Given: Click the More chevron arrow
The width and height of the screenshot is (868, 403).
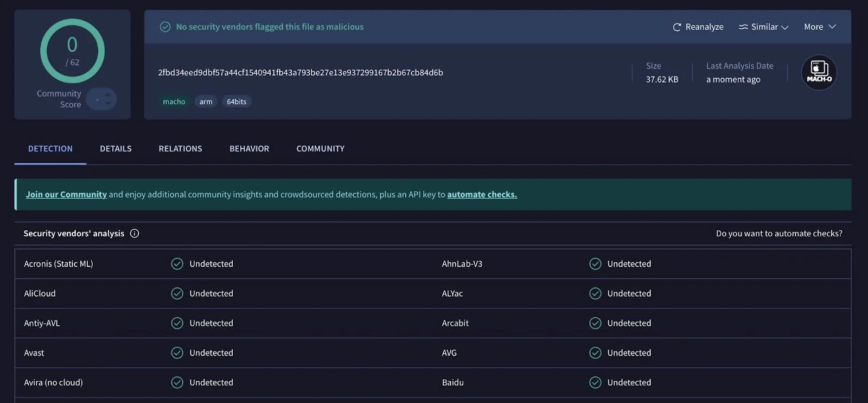Looking at the screenshot, I should click(832, 27).
